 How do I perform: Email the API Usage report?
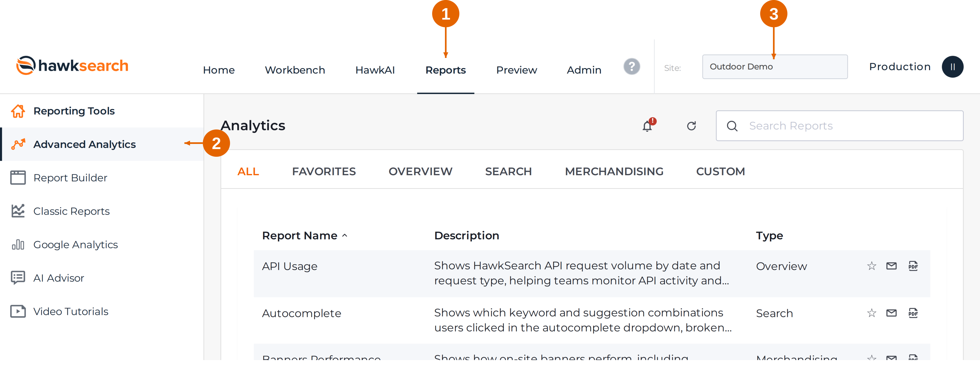click(891, 266)
